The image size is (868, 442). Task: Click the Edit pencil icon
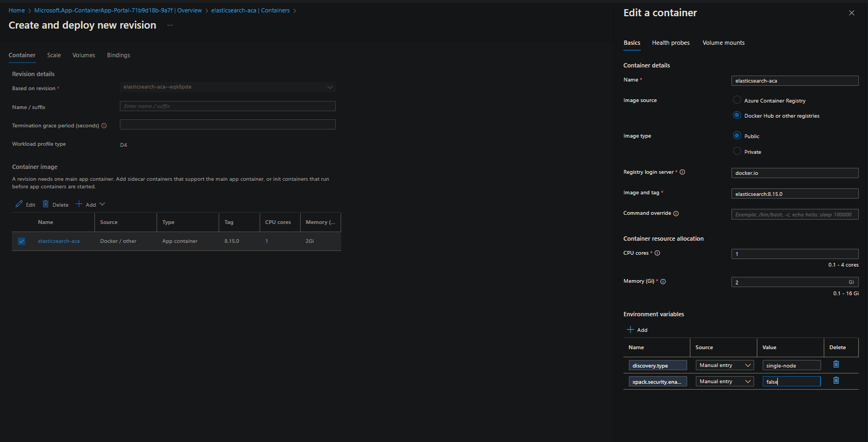point(19,204)
